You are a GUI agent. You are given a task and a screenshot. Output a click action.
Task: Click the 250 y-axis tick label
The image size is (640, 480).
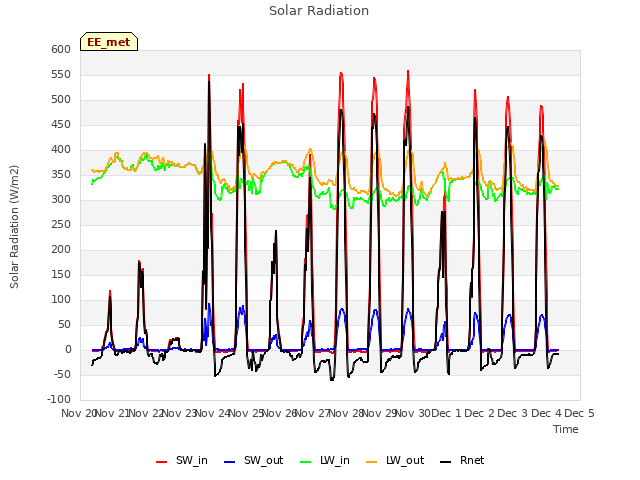(61, 224)
